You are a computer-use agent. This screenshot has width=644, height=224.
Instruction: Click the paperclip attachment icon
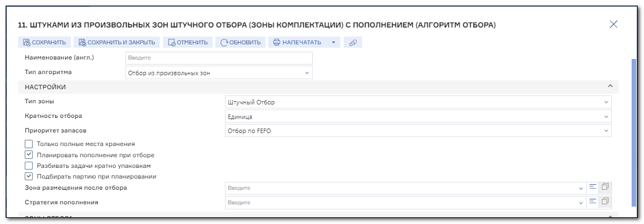pos(353,42)
